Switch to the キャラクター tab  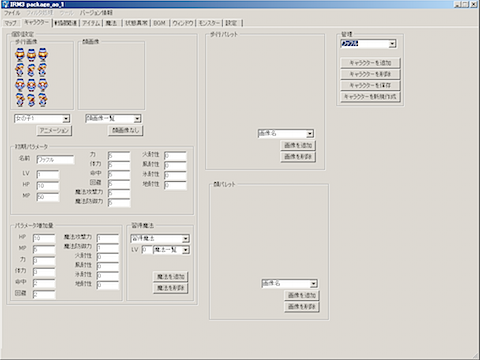36,22
